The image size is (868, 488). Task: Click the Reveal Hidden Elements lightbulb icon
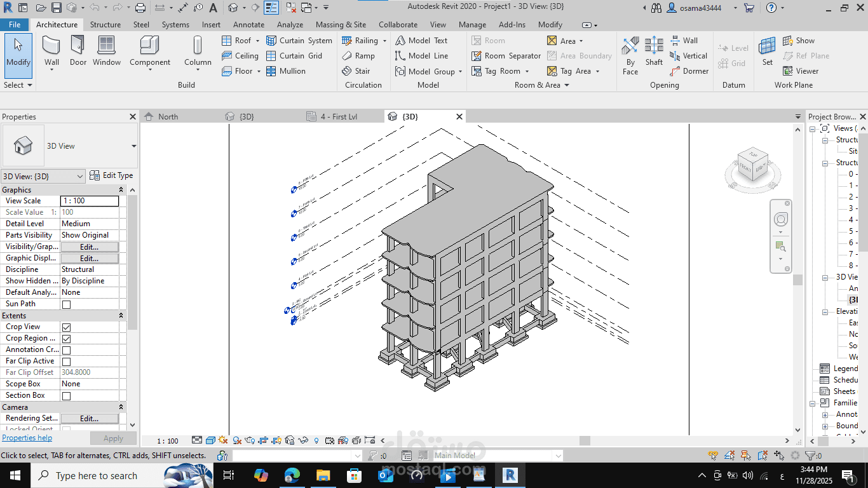(x=316, y=440)
